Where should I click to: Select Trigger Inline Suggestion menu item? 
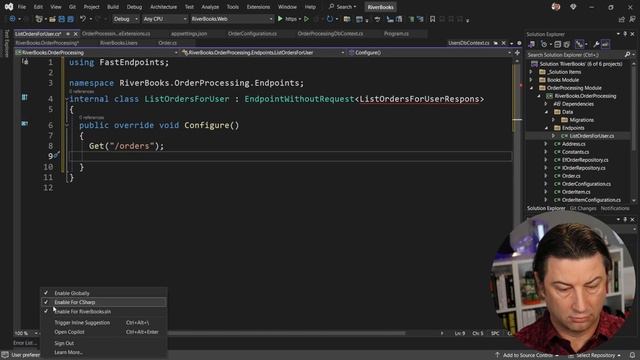(x=104, y=322)
